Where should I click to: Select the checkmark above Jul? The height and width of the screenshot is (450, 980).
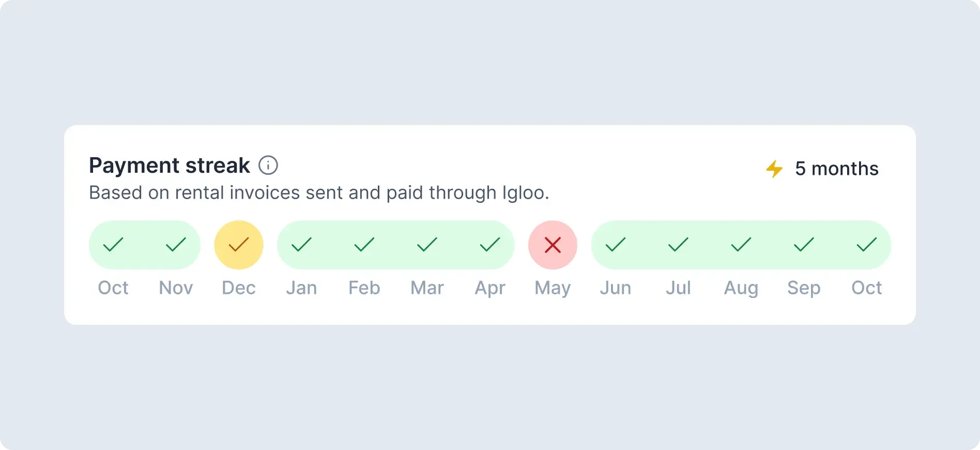click(x=678, y=245)
